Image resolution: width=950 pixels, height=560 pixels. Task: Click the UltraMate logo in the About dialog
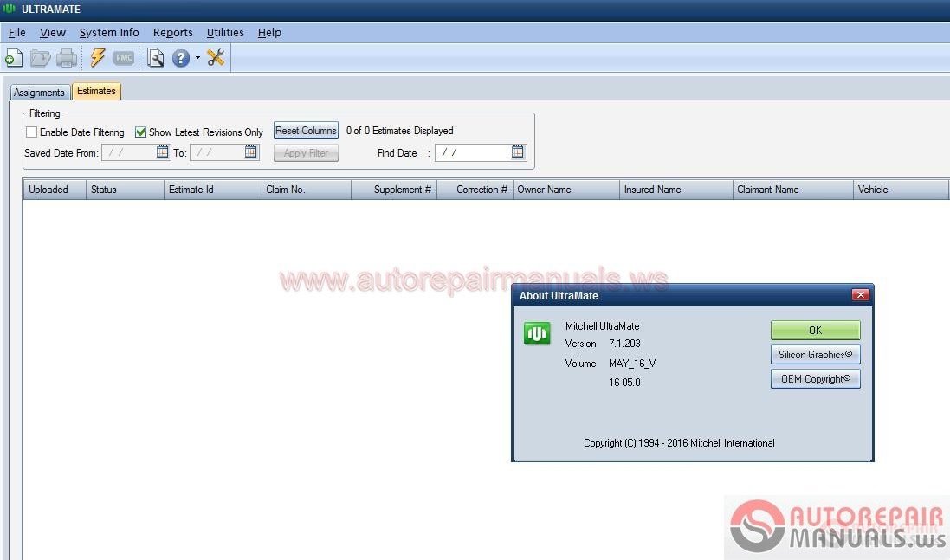coord(537,333)
